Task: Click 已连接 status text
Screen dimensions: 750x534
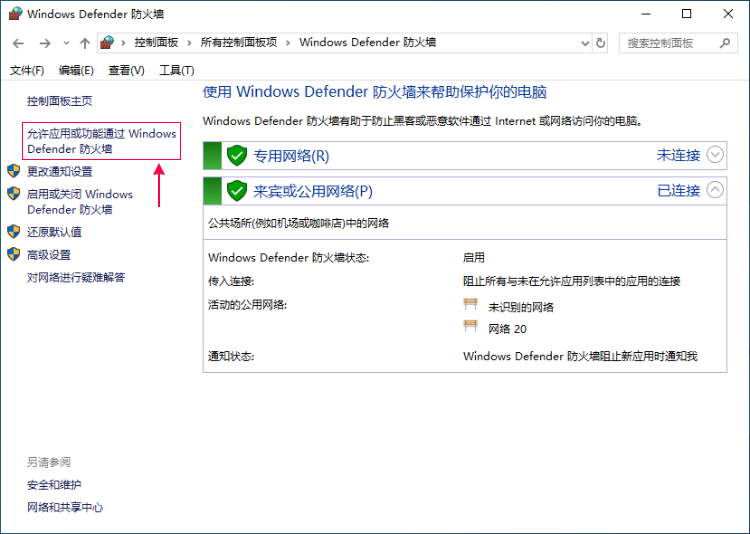Action: pyautogui.click(x=678, y=190)
